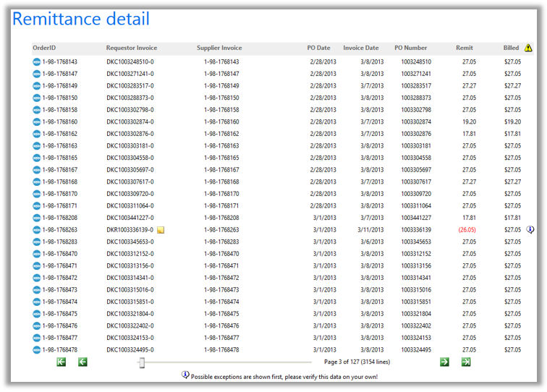Click the yellow warning triangle in header
Image resolution: width=547 pixels, height=392 pixels.
tap(528, 48)
